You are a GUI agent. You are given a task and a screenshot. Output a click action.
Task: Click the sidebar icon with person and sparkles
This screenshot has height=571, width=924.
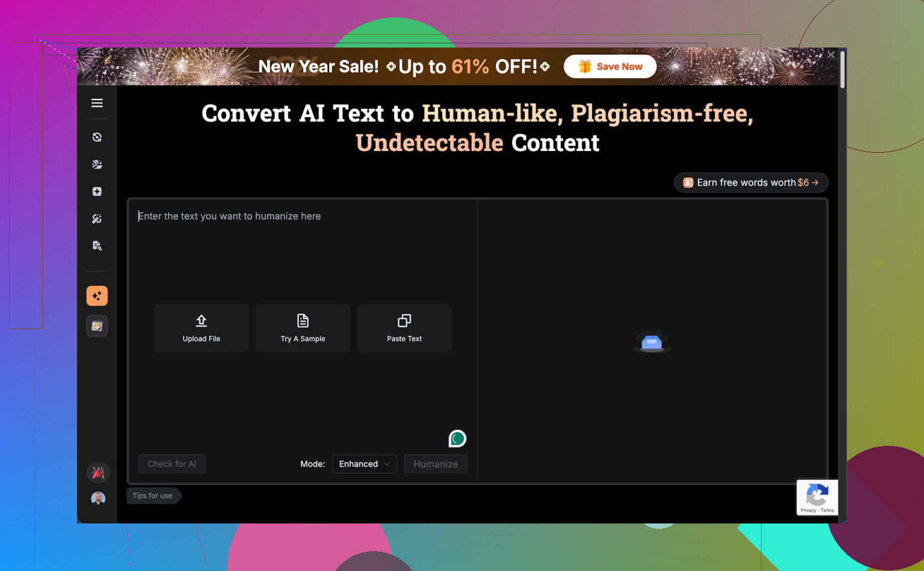pyautogui.click(x=97, y=164)
